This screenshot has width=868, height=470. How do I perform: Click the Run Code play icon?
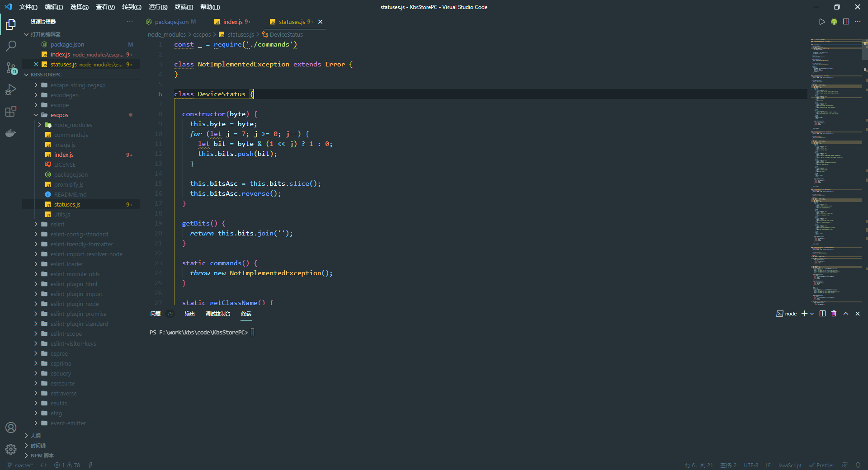pyautogui.click(x=822, y=22)
